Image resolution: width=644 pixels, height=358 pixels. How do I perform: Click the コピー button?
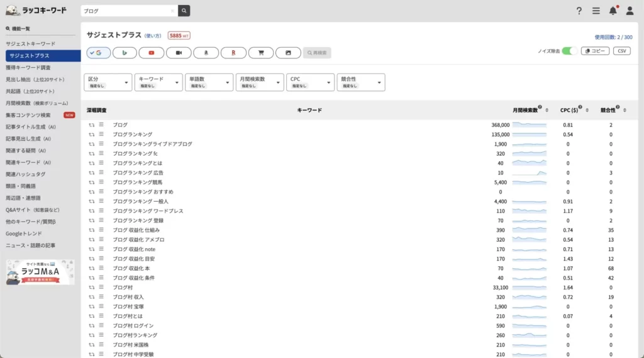pyautogui.click(x=595, y=51)
